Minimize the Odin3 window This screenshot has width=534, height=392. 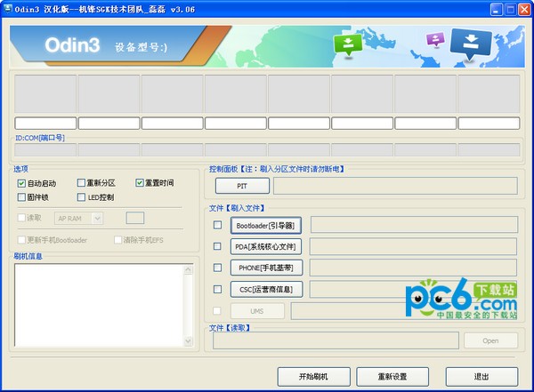point(497,10)
